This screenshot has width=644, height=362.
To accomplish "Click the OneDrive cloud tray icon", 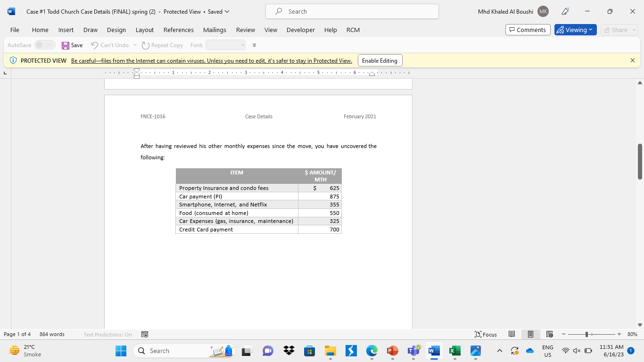I will [530, 351].
